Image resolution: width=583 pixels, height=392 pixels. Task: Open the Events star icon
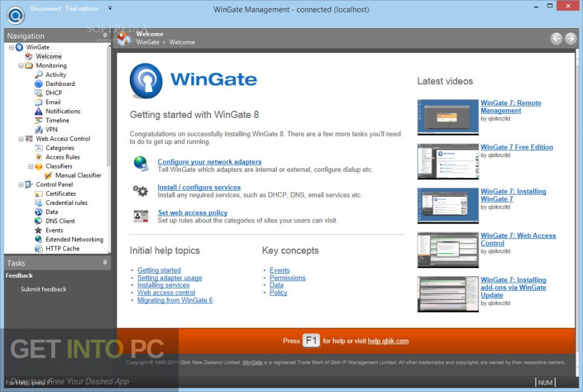[x=38, y=230]
